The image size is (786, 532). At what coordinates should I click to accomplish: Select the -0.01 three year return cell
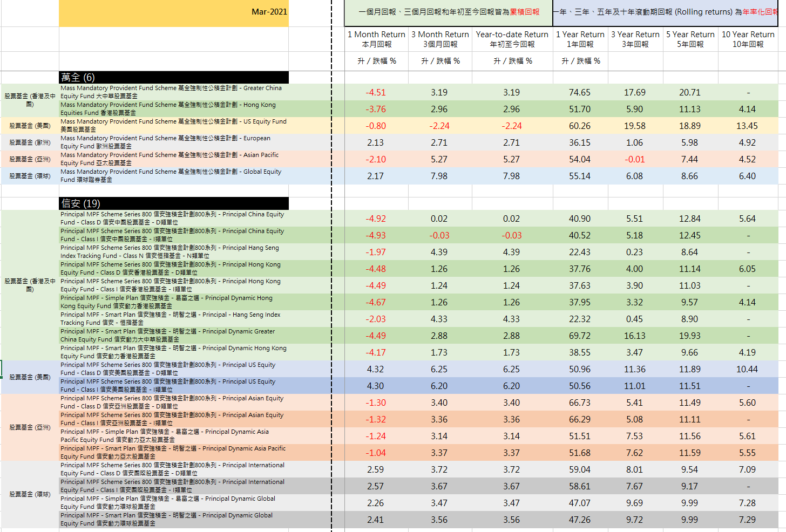635,159
